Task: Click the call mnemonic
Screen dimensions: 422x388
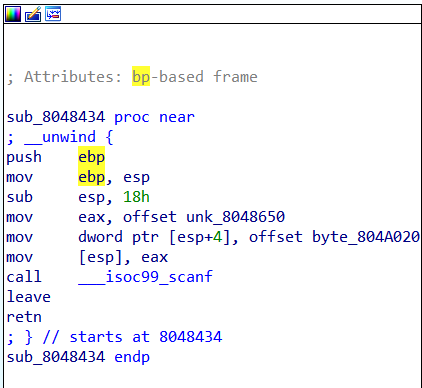Action: (x=24, y=277)
